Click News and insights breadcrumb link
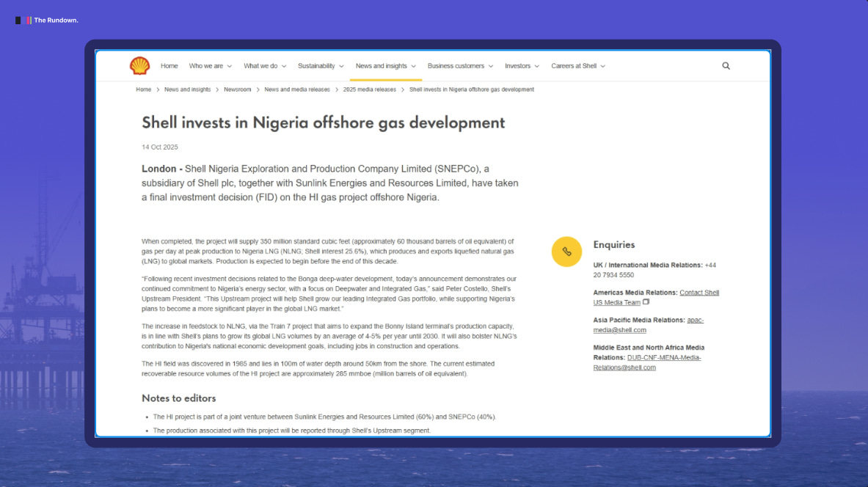 tap(187, 89)
